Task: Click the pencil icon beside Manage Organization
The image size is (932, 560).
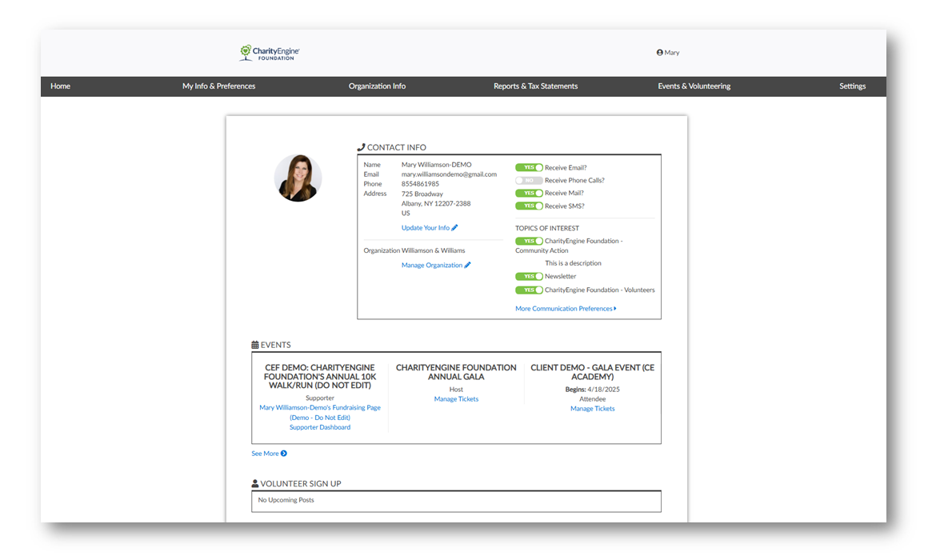Action: (x=468, y=266)
